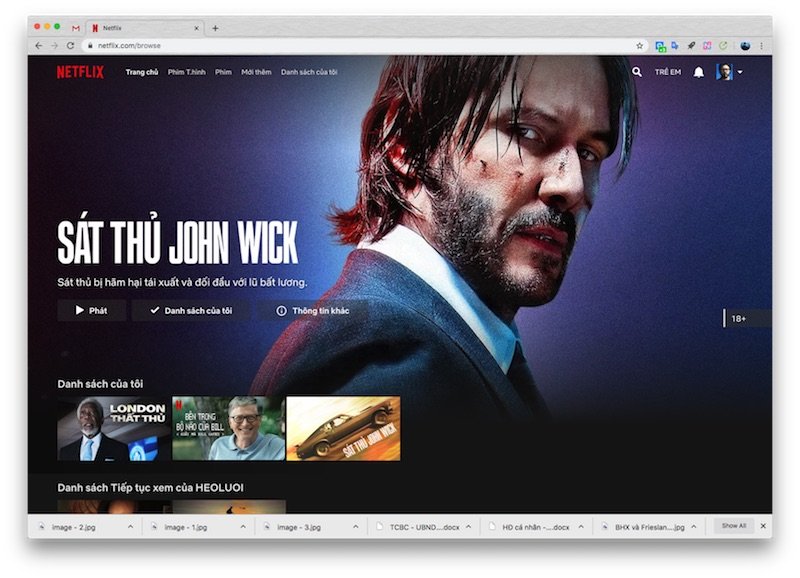Click the pink square extension icon

coord(707,45)
